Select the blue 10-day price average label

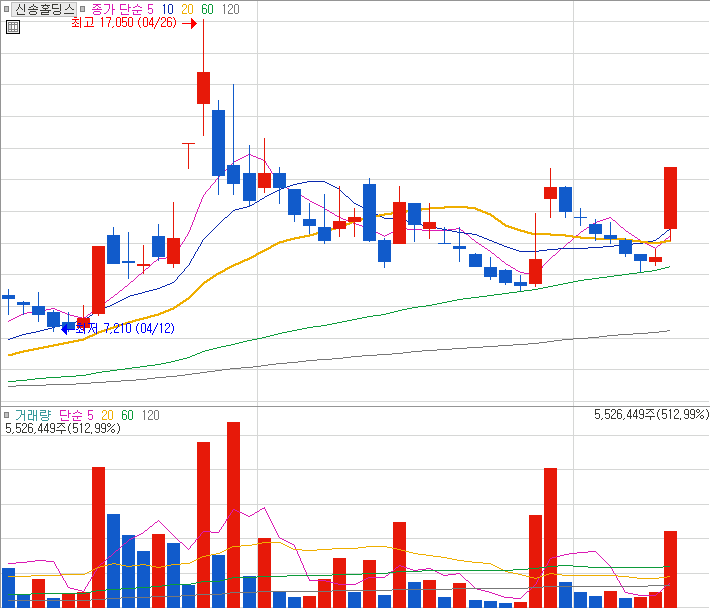click(x=168, y=9)
